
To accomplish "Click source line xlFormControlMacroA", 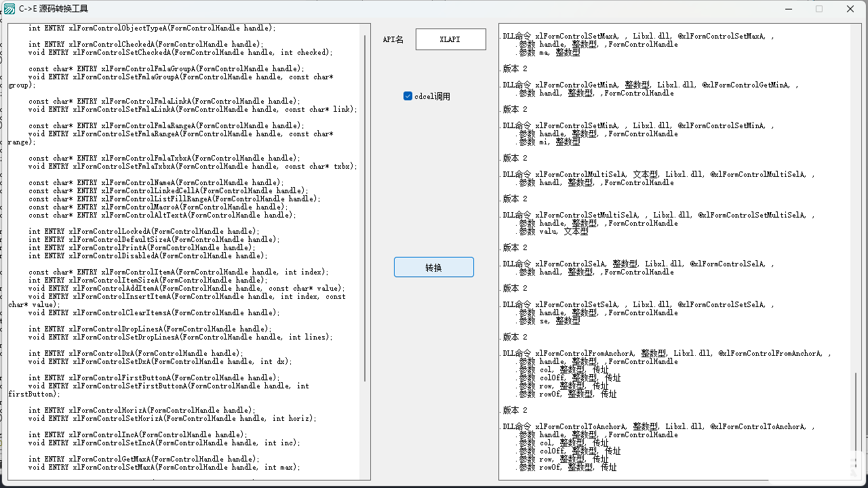I will point(158,207).
